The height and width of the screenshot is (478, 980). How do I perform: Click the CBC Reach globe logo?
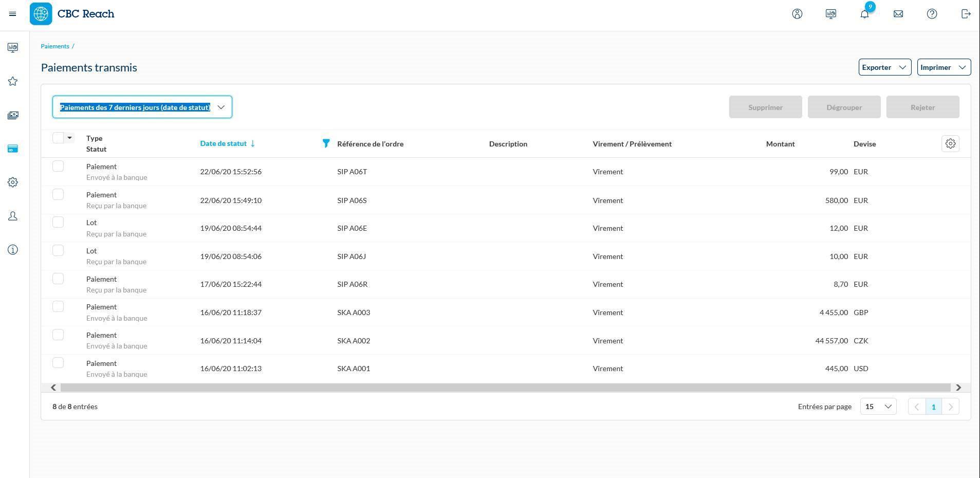pos(41,14)
